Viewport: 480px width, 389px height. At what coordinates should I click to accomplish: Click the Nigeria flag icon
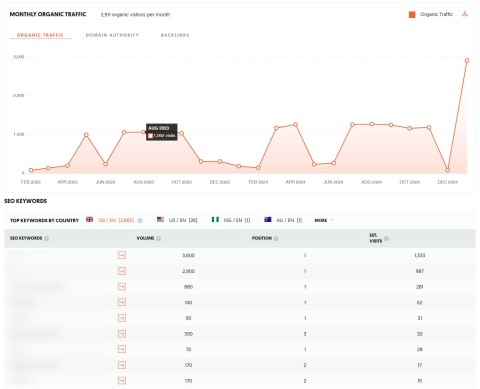(215, 219)
